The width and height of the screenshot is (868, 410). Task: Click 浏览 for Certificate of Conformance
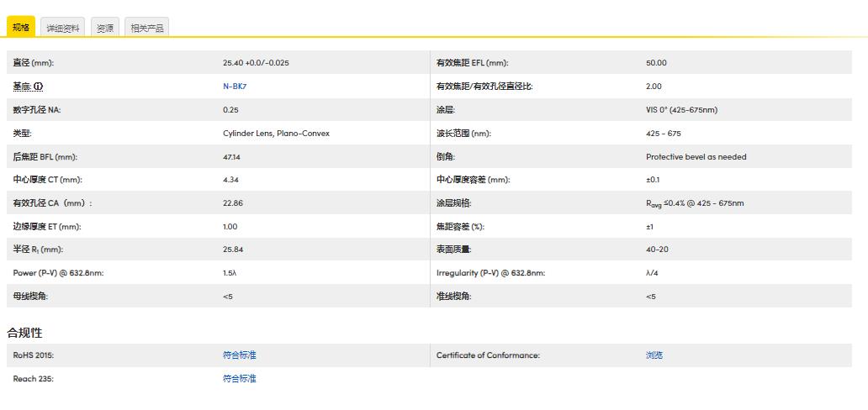coord(654,355)
